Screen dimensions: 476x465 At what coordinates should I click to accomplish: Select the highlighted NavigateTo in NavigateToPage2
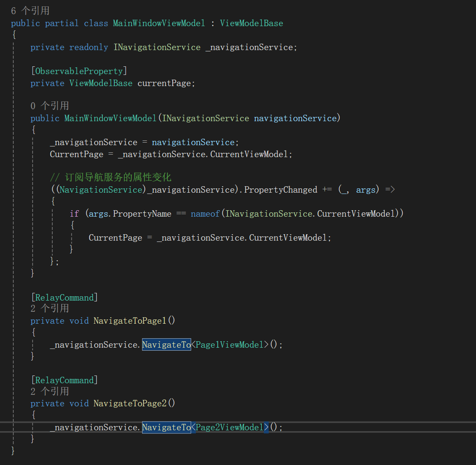pyautogui.click(x=166, y=427)
